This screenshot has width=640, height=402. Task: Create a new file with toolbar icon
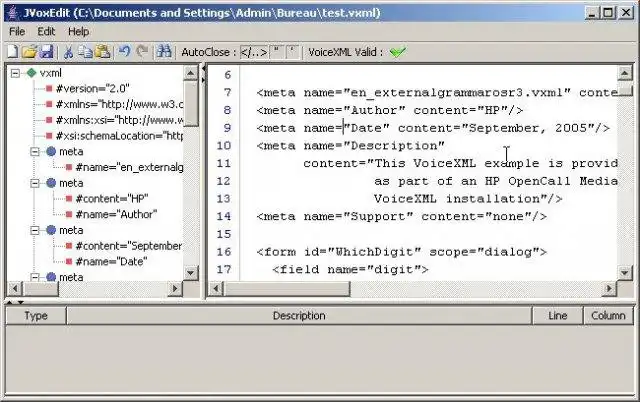(13, 52)
